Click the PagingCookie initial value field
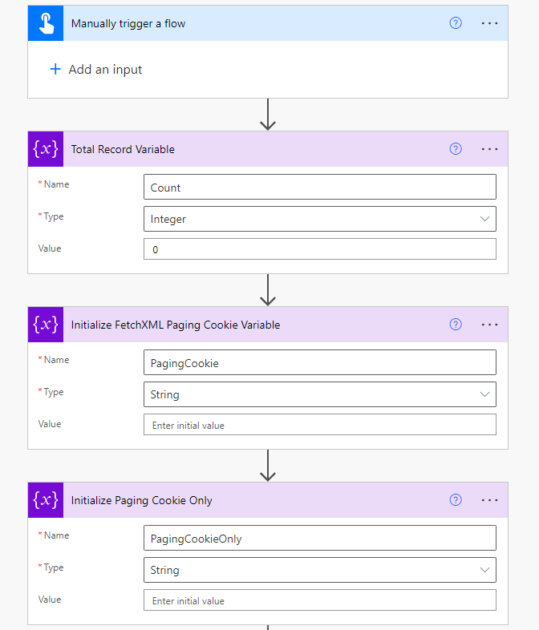 [320, 425]
